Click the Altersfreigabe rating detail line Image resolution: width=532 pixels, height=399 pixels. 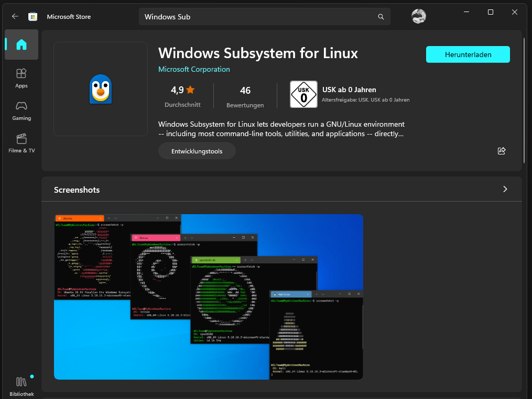point(365,100)
